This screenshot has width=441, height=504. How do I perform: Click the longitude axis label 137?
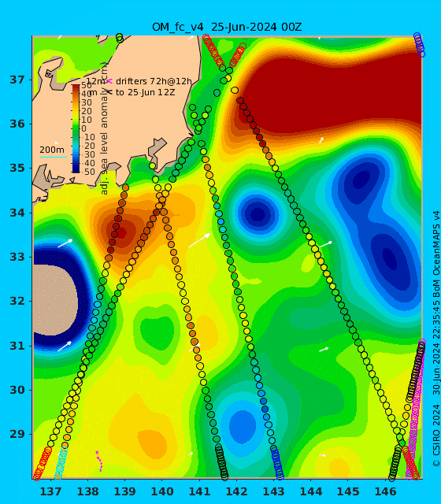pos(51,491)
